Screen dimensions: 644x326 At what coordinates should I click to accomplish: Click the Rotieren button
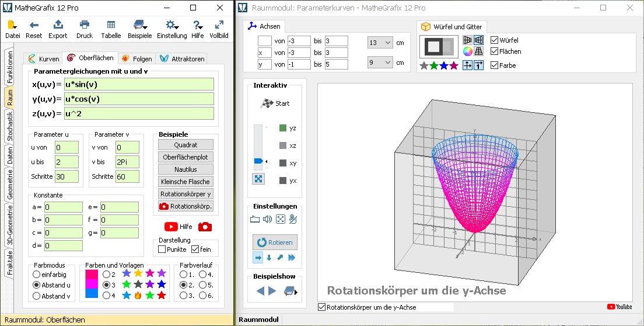(x=275, y=242)
